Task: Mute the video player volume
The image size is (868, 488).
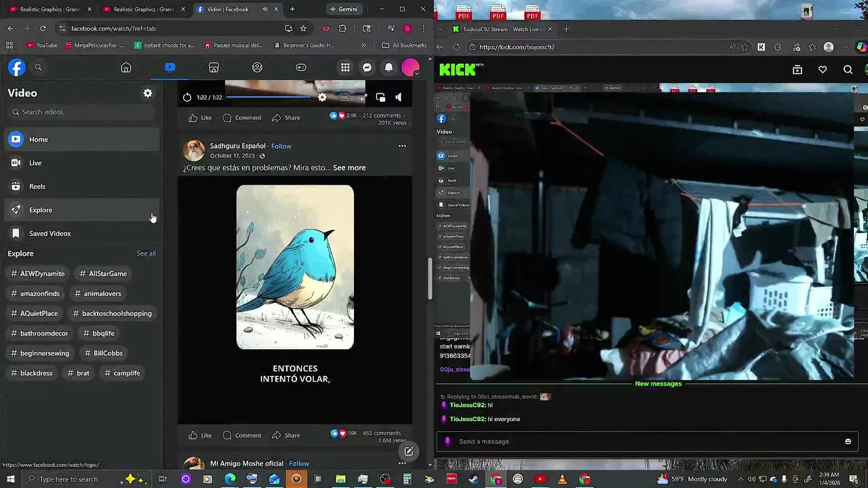Action: tap(399, 97)
